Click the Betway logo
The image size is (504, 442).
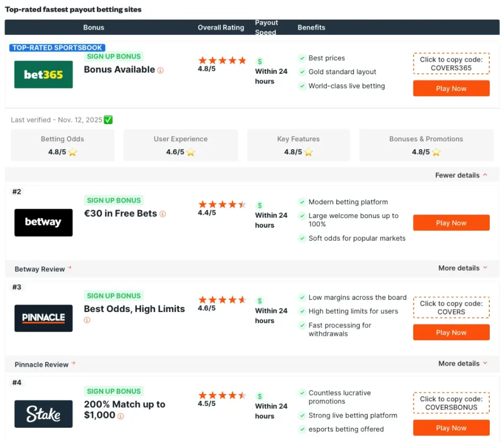(x=43, y=222)
